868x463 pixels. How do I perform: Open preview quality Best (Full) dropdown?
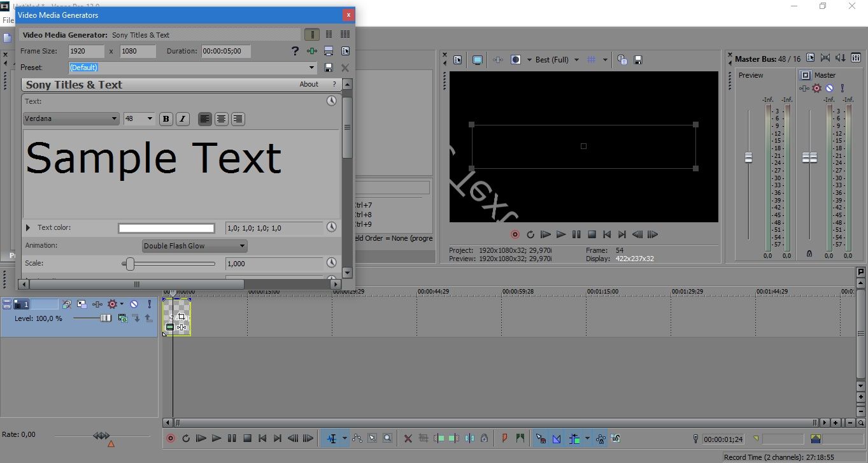[x=576, y=60]
